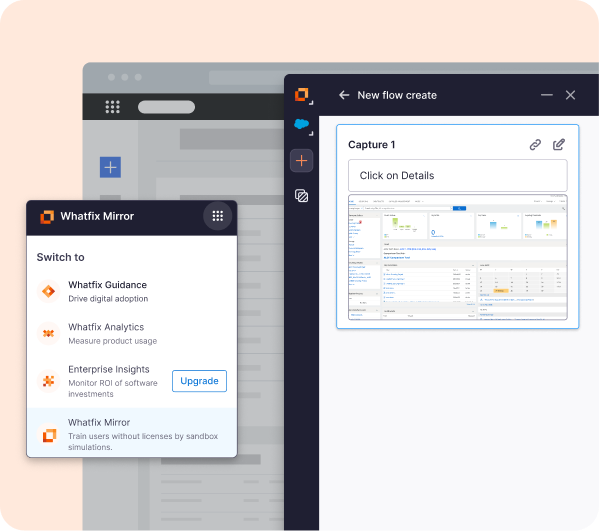Open the Whatfix app switcher grid icon
599x531 pixels.
217,216
